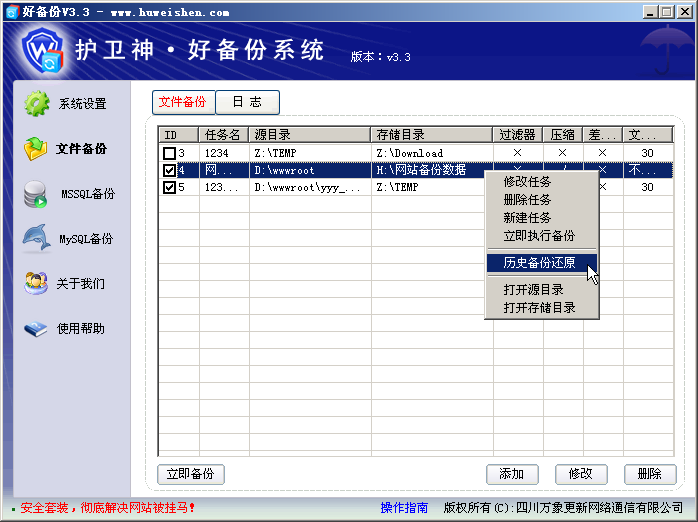Image resolution: width=698 pixels, height=522 pixels.
Task: Open the 操作指南 link
Action: pos(404,508)
